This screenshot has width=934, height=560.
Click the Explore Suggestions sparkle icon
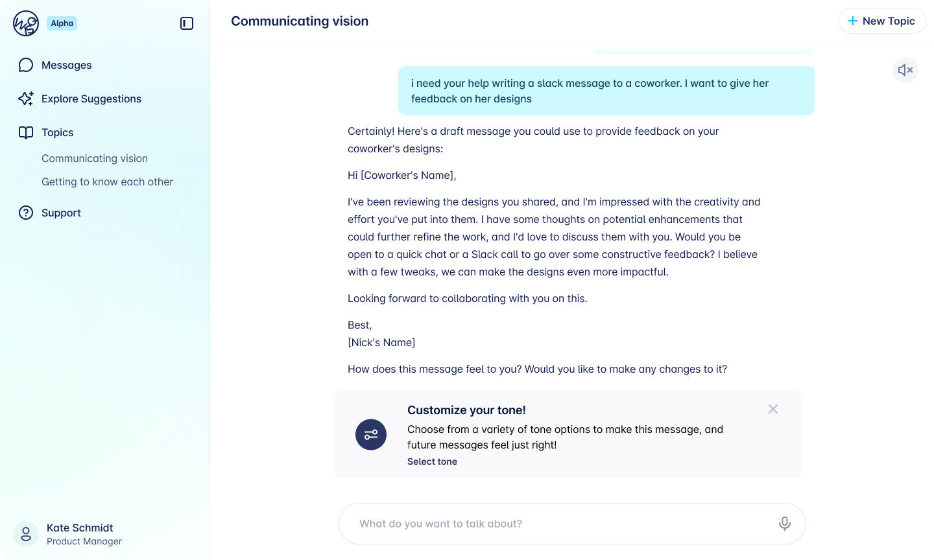(26, 99)
